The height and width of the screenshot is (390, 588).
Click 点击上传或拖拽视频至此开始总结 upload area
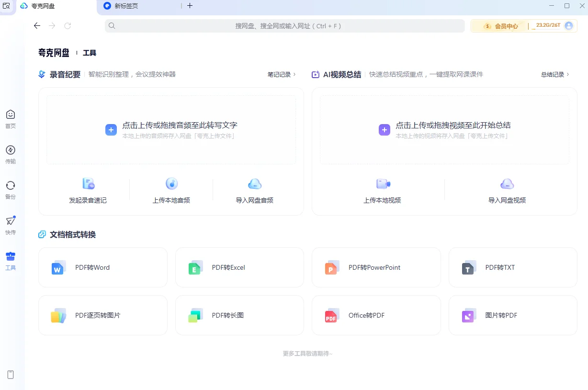[x=445, y=130]
